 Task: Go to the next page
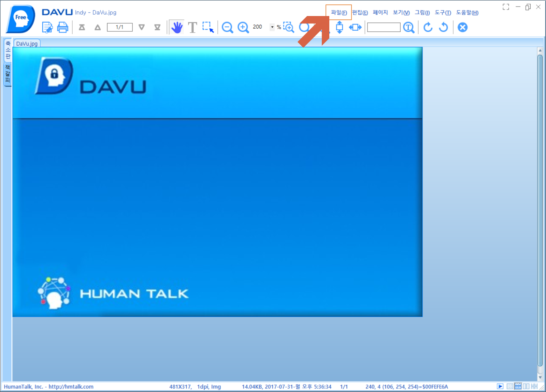[x=142, y=27]
